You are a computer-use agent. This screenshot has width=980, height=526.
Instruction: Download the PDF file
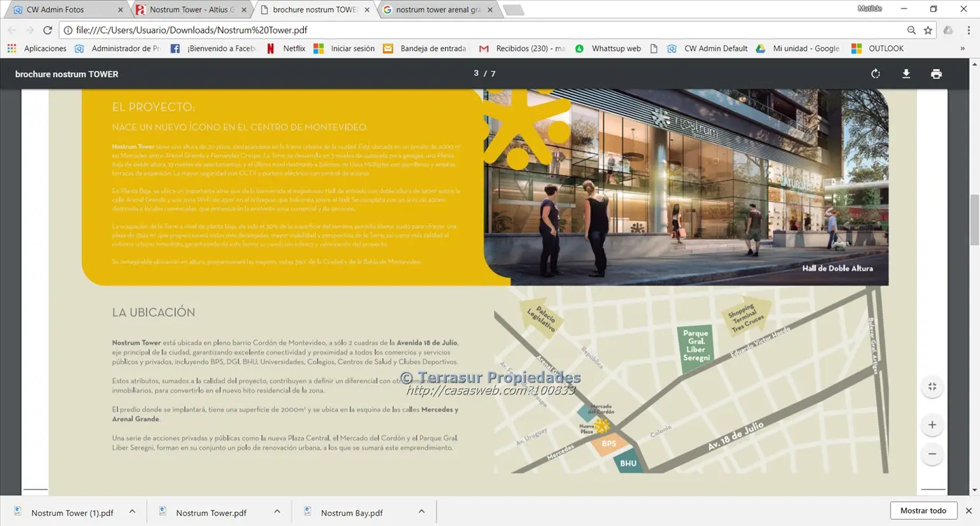tap(906, 74)
